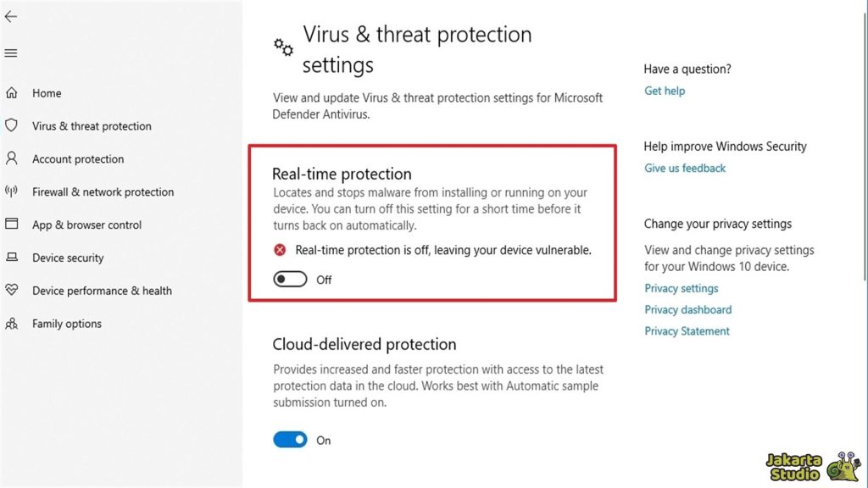Click the red error icon in the warning message
This screenshot has width=868, height=488.
pos(280,250)
